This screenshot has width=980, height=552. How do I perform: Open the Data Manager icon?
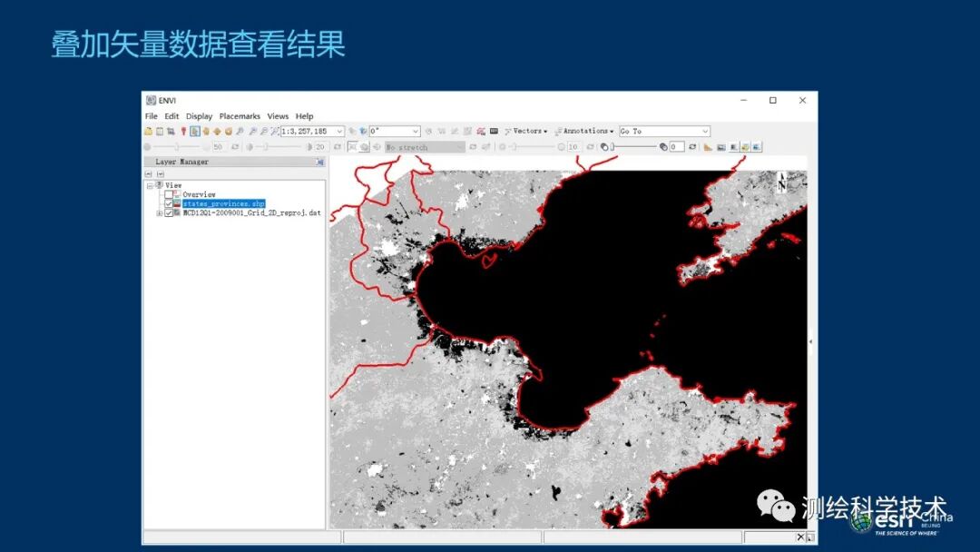[160, 132]
